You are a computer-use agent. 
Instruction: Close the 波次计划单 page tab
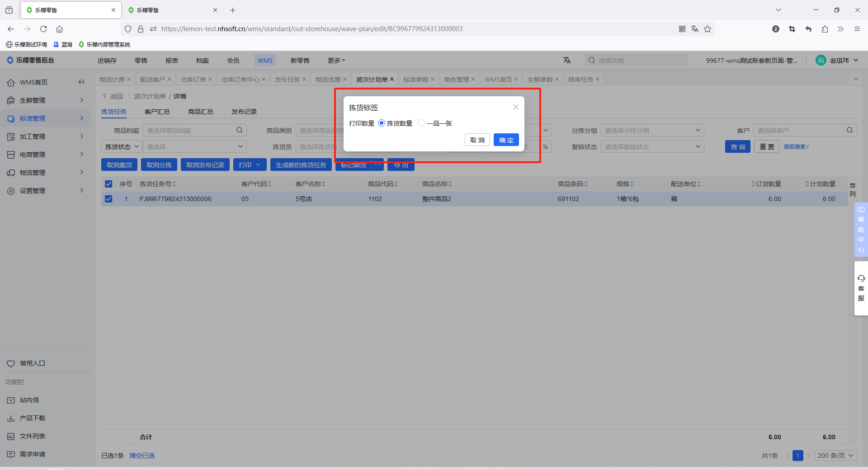pos(392,79)
